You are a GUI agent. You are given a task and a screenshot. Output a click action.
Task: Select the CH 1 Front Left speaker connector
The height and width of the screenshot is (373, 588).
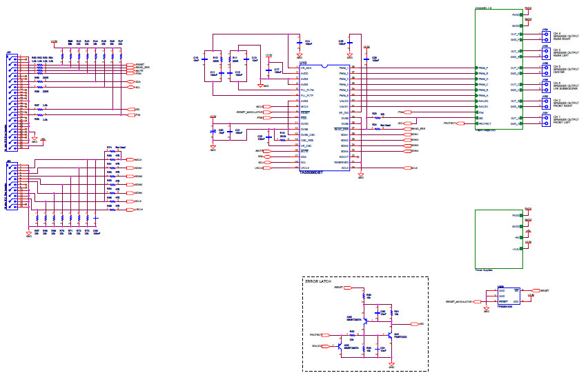(546, 121)
